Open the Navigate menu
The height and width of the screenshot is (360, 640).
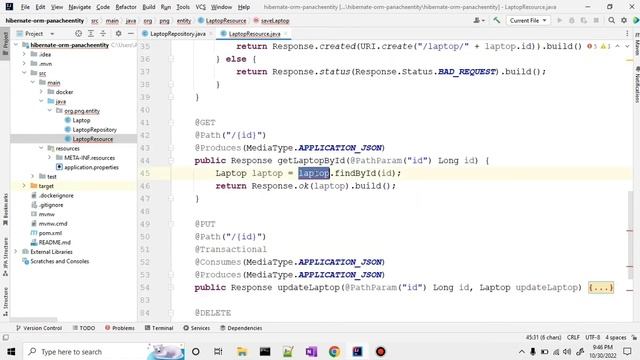pyautogui.click(x=80, y=7)
